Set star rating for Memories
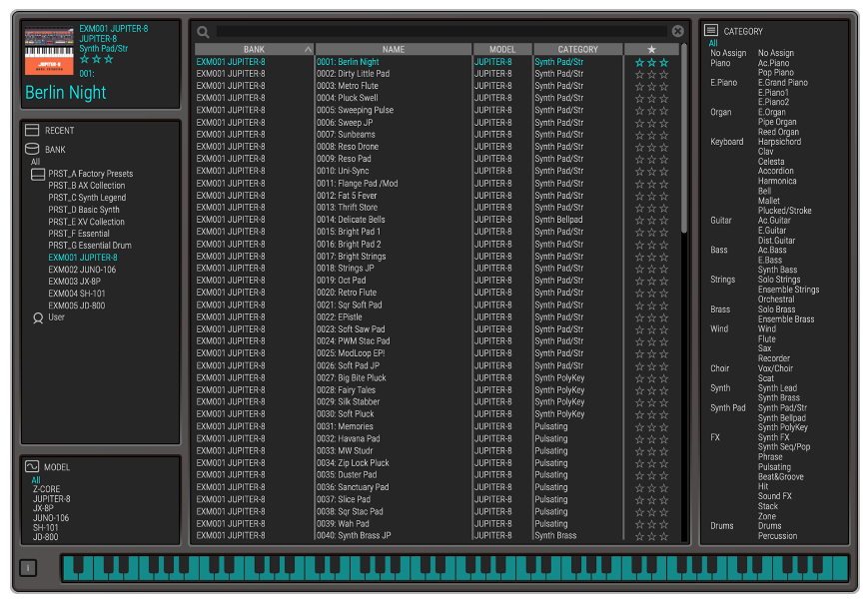Image resolution: width=868 pixels, height=608 pixels. pos(651,427)
